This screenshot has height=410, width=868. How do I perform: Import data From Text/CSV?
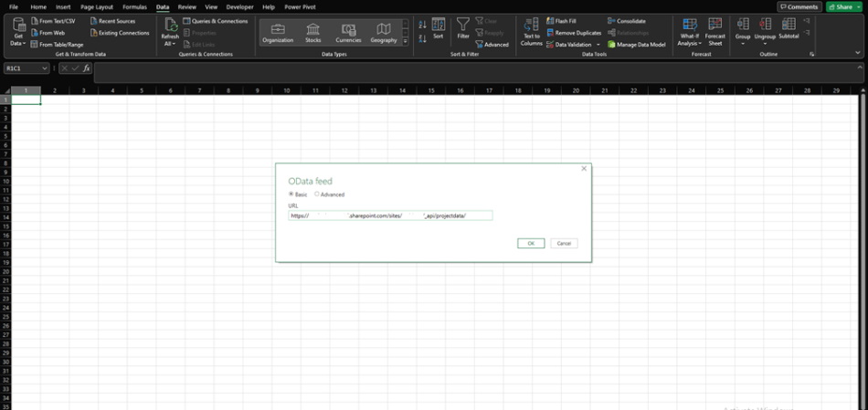click(53, 21)
